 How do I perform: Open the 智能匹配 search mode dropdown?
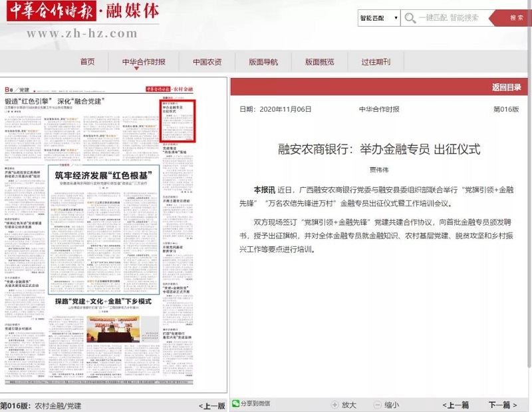(x=378, y=18)
